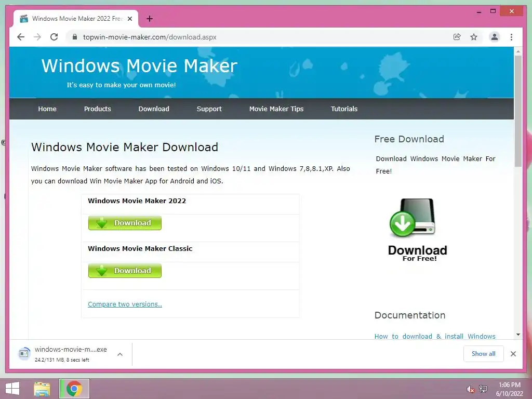Download Windows Movie Maker Classic
532x399 pixels.
point(125,271)
